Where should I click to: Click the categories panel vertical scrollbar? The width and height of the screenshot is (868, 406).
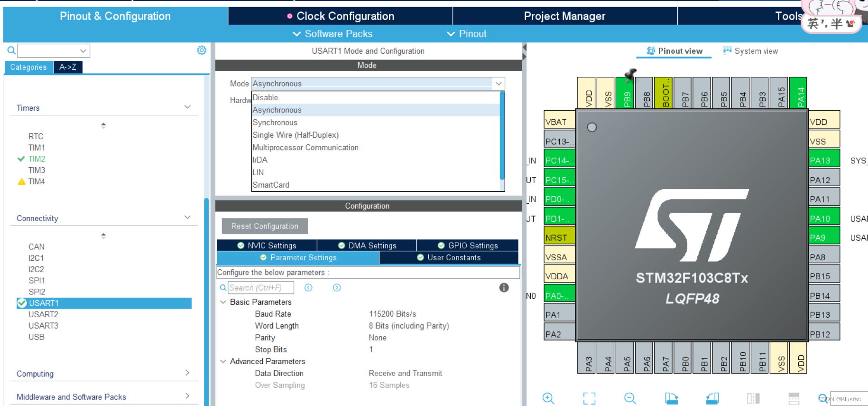click(x=206, y=302)
